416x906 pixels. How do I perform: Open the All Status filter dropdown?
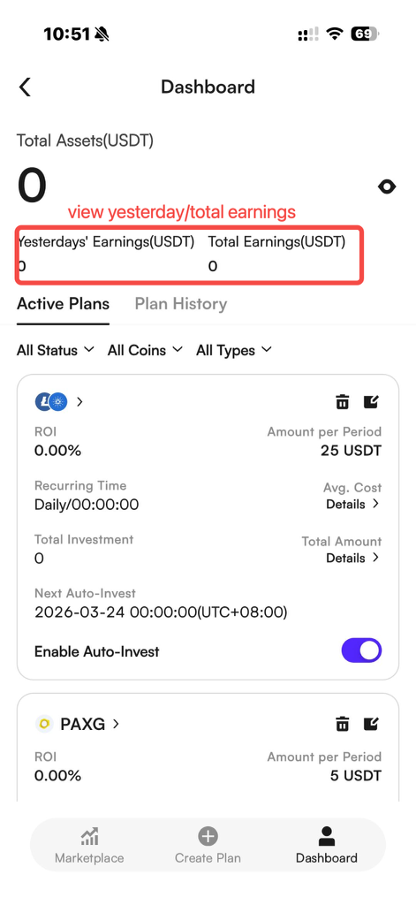55,350
